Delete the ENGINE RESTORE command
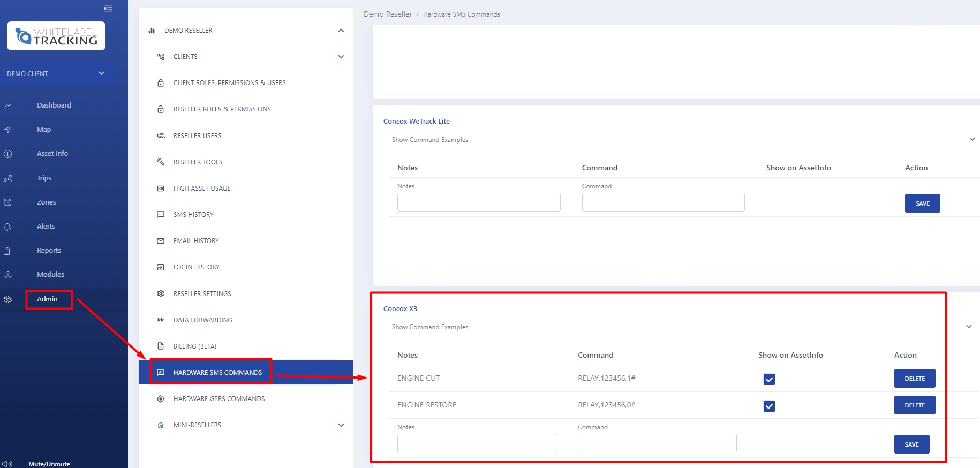Image resolution: width=980 pixels, height=468 pixels. pos(915,405)
